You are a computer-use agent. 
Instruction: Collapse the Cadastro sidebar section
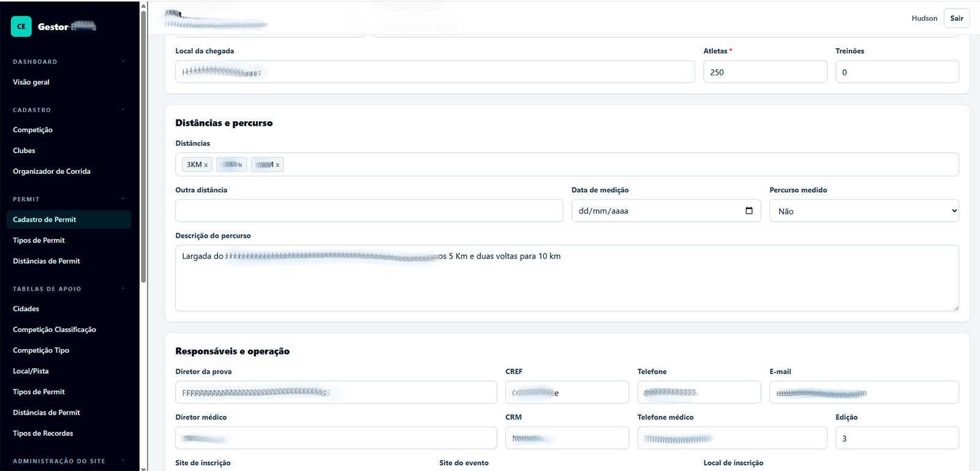point(123,110)
